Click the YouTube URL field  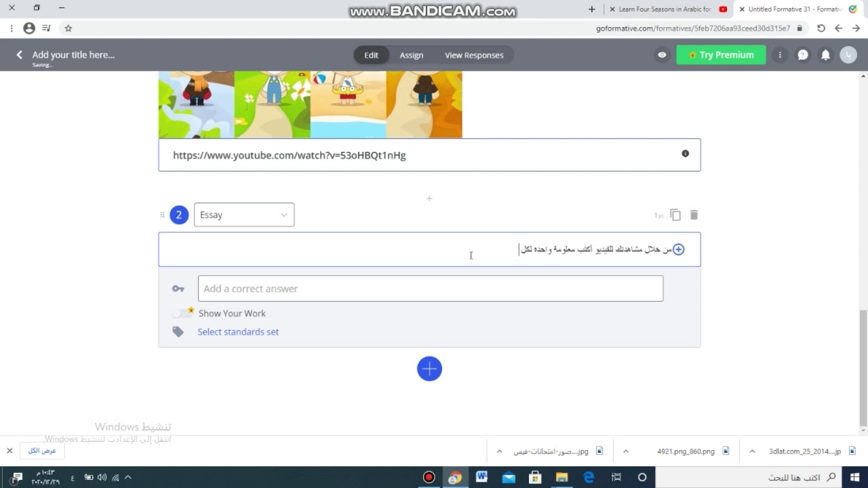coord(429,155)
